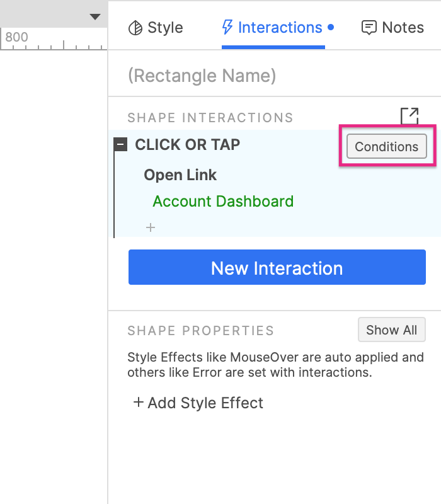
Task: Select the CLICK OR TAP event label
Action: (x=188, y=145)
